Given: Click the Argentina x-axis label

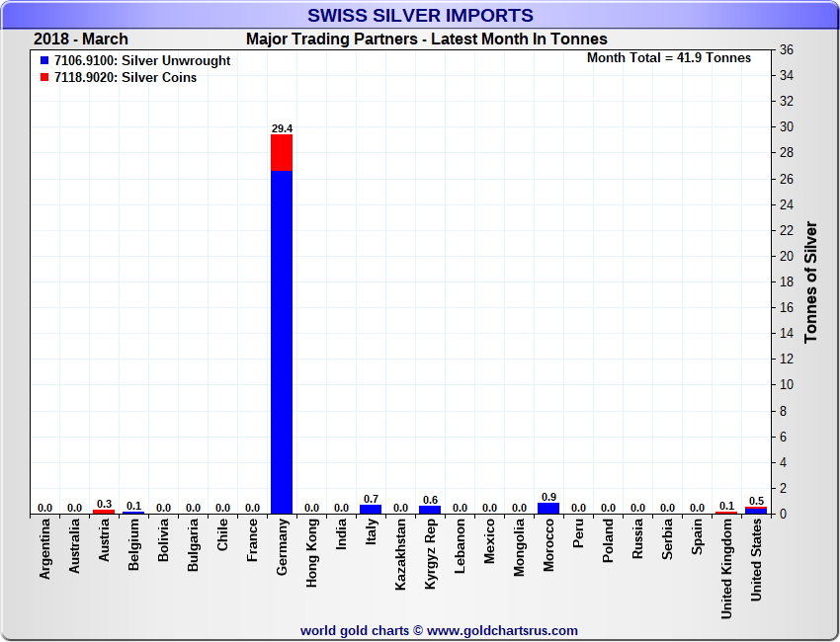Looking at the screenshot, I should [45, 553].
